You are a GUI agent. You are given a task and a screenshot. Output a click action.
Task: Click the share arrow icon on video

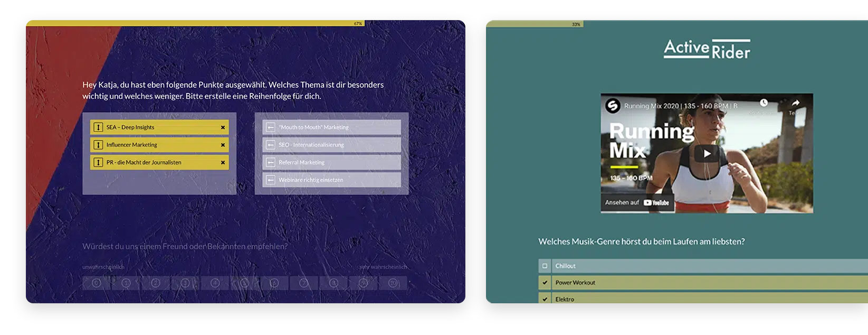[x=795, y=104]
